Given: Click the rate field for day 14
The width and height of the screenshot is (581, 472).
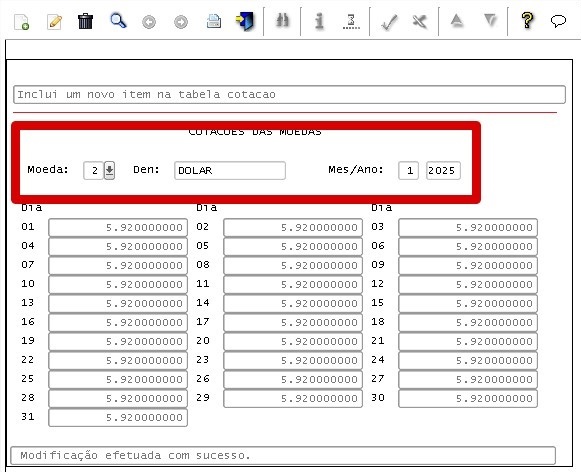Looking at the screenshot, I should (x=293, y=303).
